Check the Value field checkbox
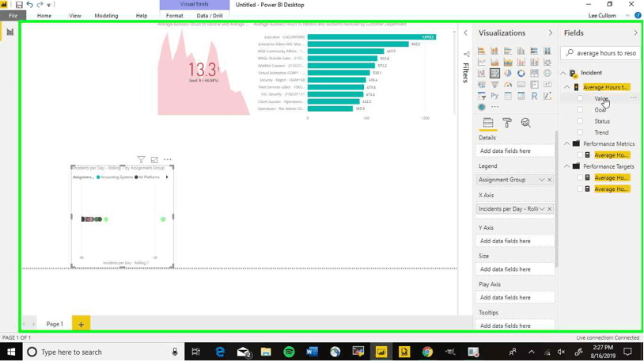644x362 pixels. 580,98
